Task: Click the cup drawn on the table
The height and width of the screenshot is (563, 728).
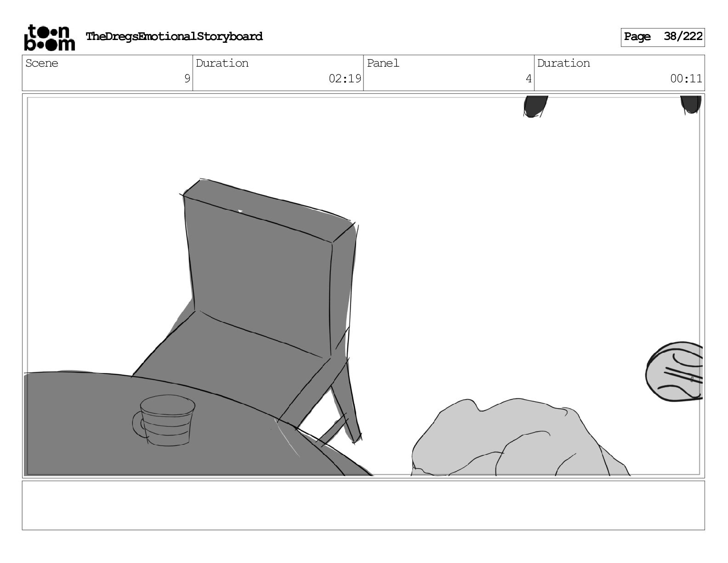Action: click(164, 420)
